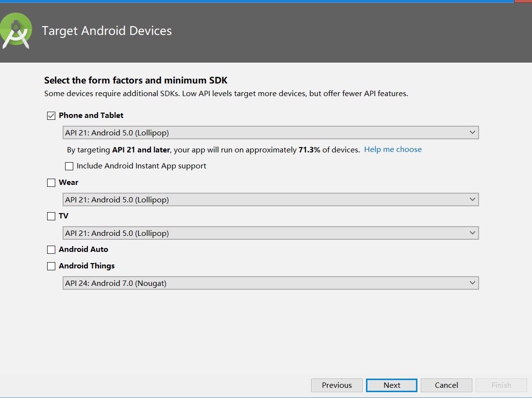Enable the Android Things checkbox
This screenshot has width=532, height=398.
coord(51,266)
